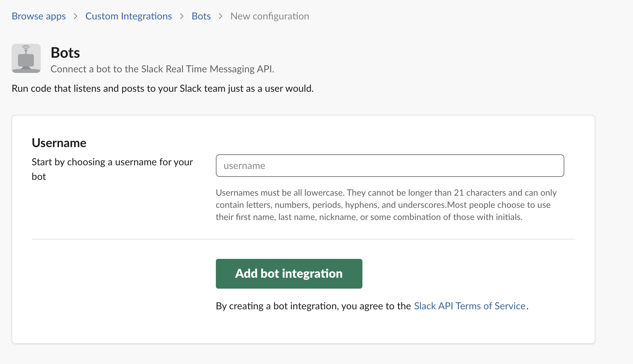The image size is (633, 364).
Task: Click 'Usernames must be all lowercase' help text
Action: (x=386, y=205)
